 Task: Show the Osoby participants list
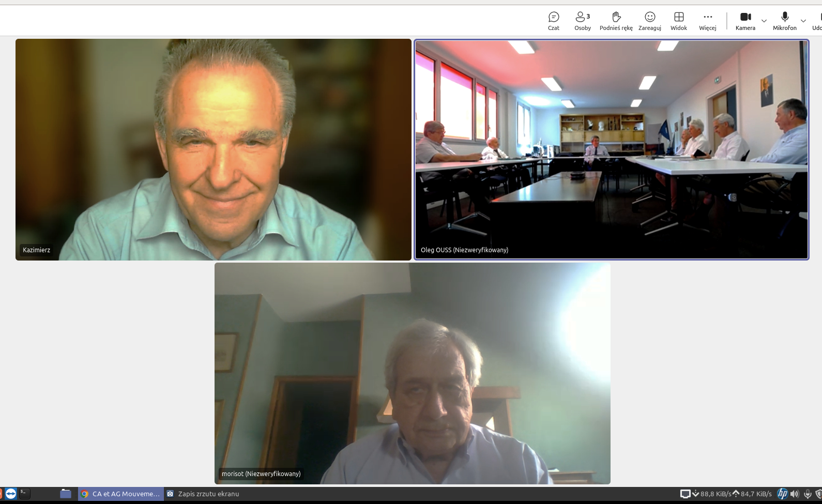click(x=583, y=21)
